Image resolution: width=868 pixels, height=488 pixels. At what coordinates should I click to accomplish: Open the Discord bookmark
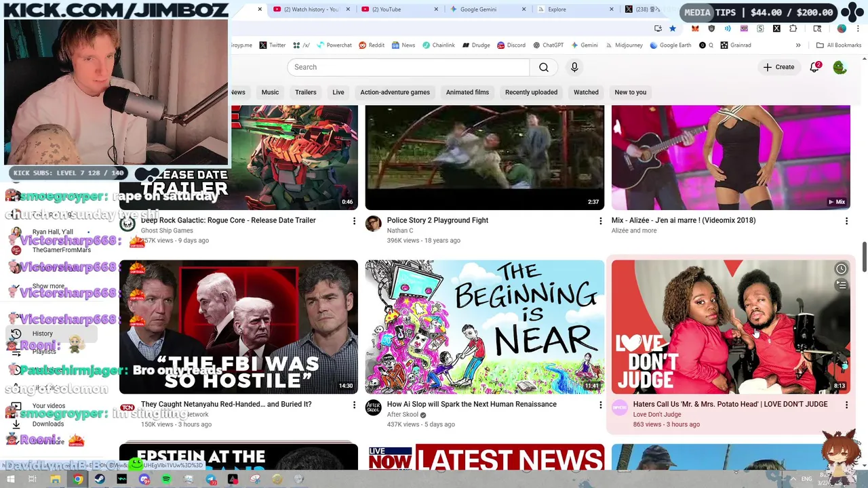(x=511, y=45)
